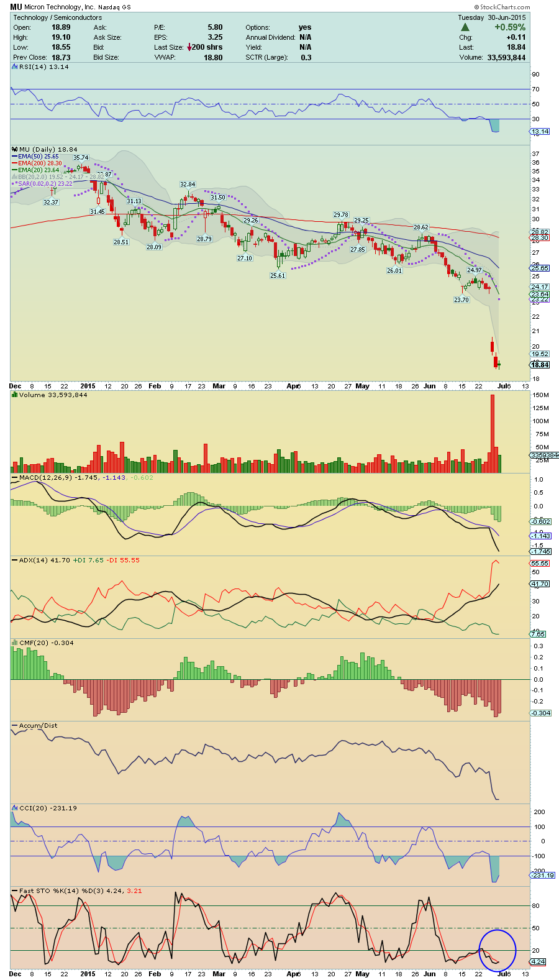
Task: Click the small icon before CCI(20) label
Action: point(16,808)
